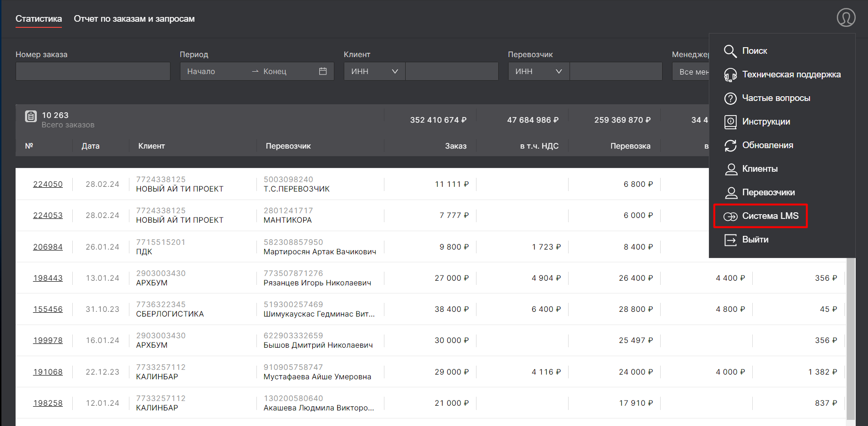The width and height of the screenshot is (868, 426).
Task: Click the question mark icon for Частые вопросы
Action: tap(730, 98)
